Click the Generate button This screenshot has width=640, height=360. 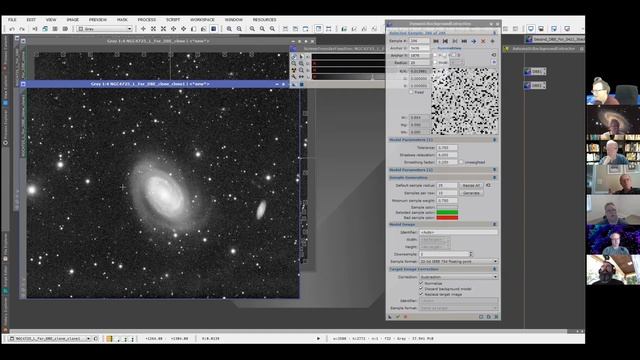point(471,193)
